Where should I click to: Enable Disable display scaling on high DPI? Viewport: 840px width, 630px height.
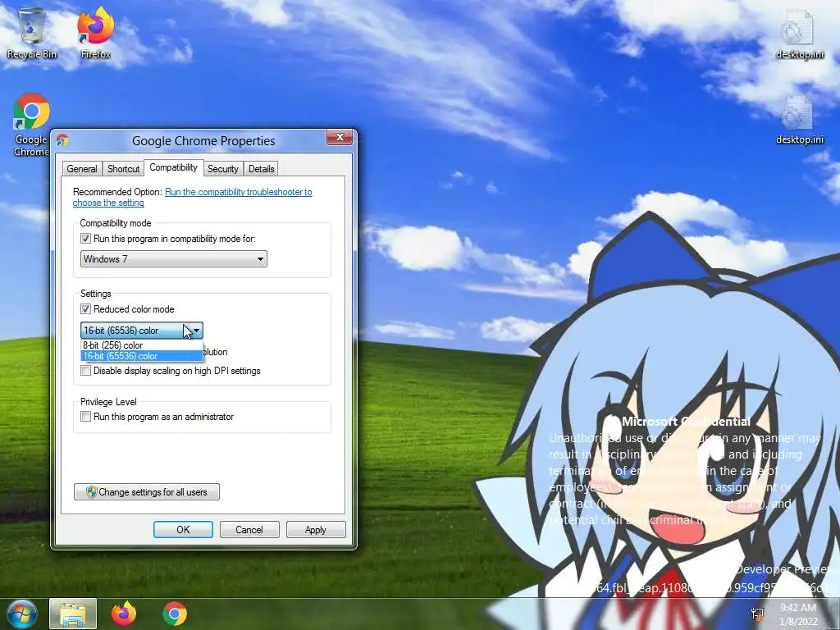(x=85, y=371)
